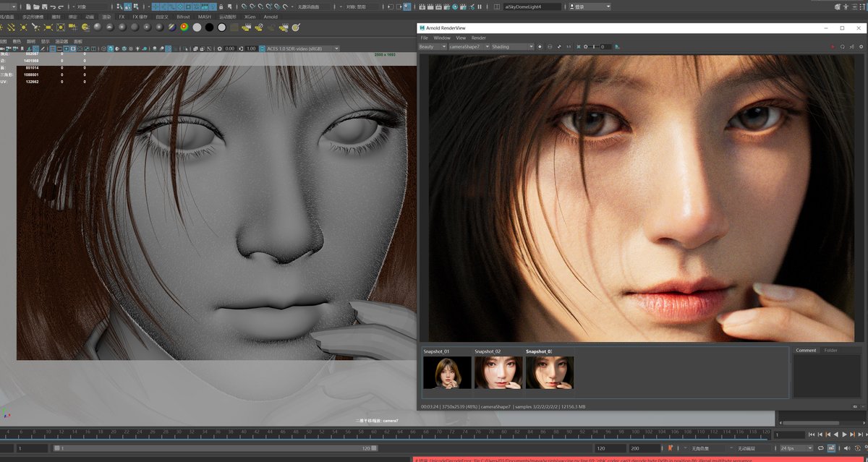
Task: Click the viewport gamma value 1.00 field
Action: [x=251, y=48]
